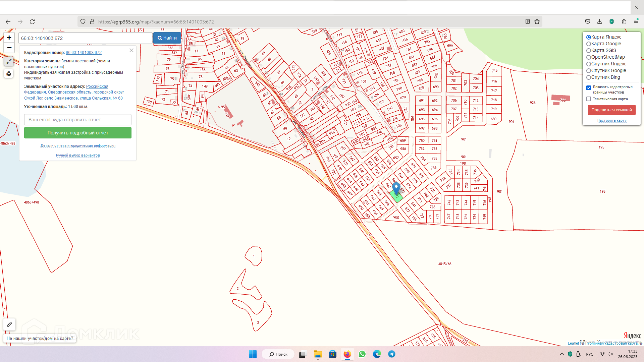This screenshot has height=362, width=644.
Task: Show hidden system tray icons
Action: [562, 354]
